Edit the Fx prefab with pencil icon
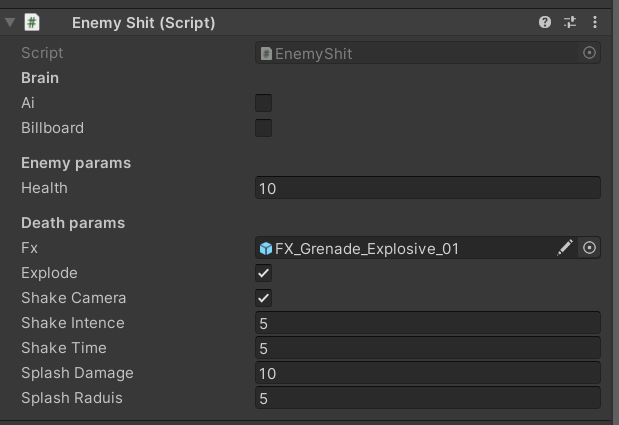This screenshot has width=619, height=425. coord(565,248)
